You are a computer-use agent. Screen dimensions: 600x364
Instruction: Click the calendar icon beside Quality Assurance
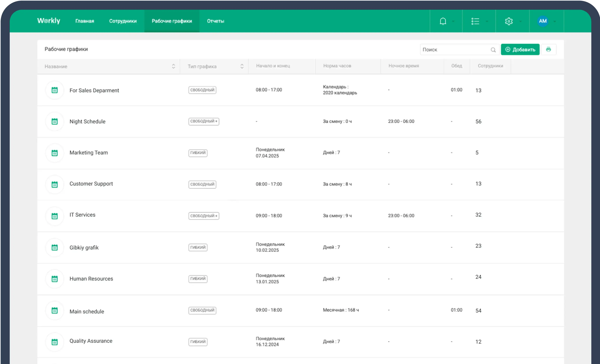click(54, 342)
